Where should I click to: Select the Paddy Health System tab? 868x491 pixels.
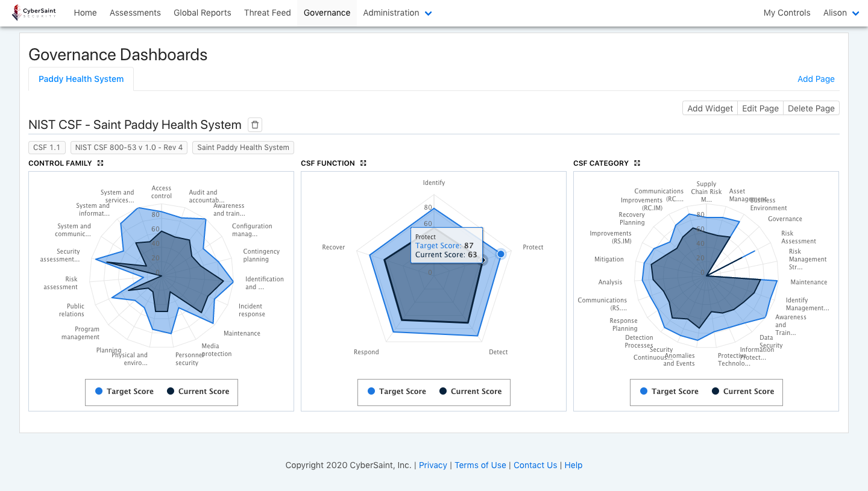click(81, 79)
